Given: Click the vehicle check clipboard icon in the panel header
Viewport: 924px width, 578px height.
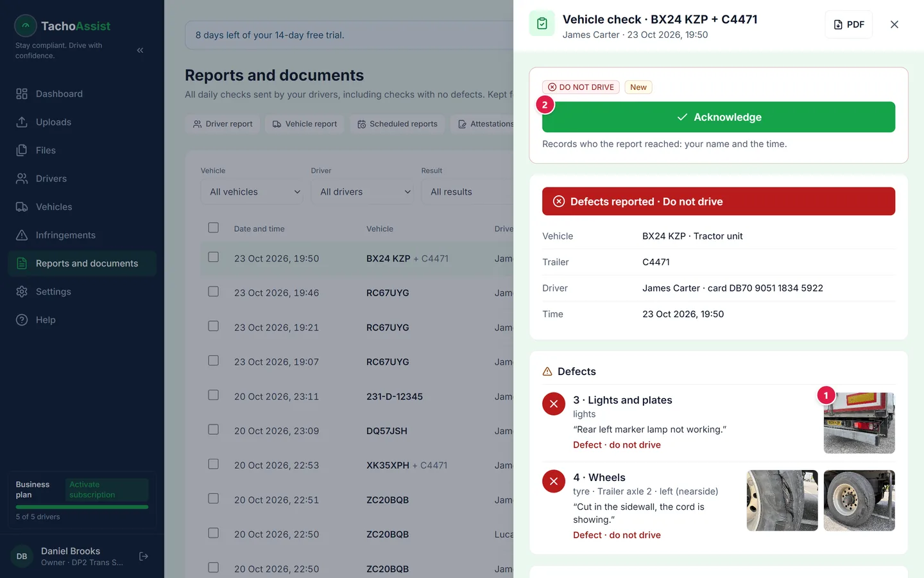Looking at the screenshot, I should point(542,24).
